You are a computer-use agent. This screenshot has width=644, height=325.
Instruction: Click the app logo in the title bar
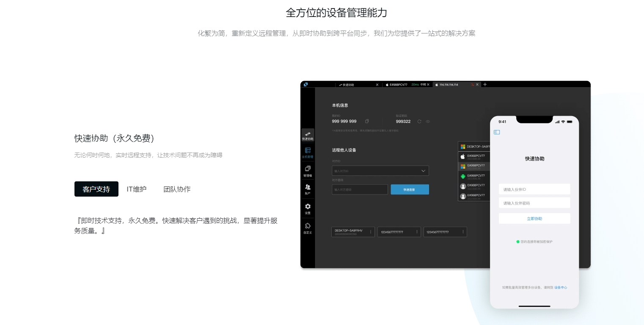[306, 84]
